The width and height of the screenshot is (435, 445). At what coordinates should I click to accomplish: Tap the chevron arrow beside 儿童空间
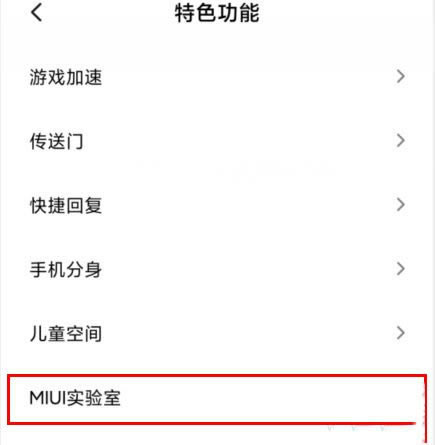coord(401,333)
